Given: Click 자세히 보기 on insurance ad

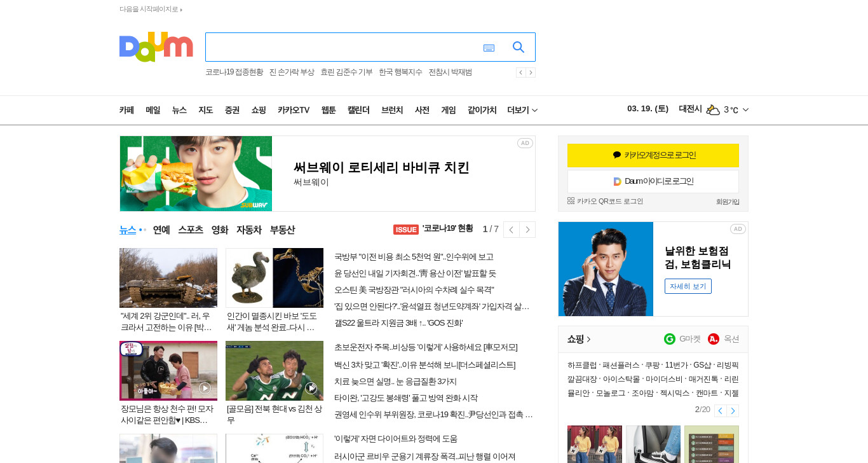Looking at the screenshot, I should point(688,286).
